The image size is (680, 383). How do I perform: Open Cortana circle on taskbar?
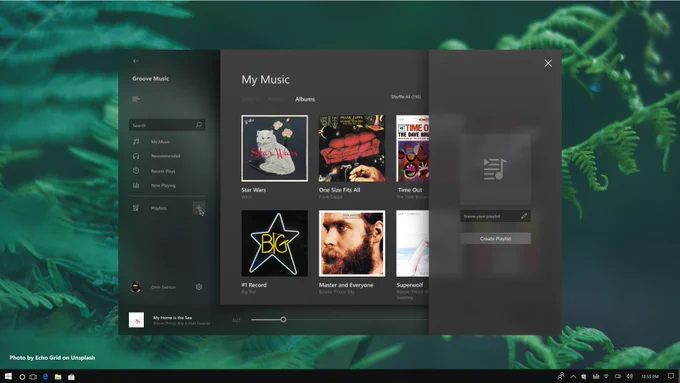pos(22,377)
